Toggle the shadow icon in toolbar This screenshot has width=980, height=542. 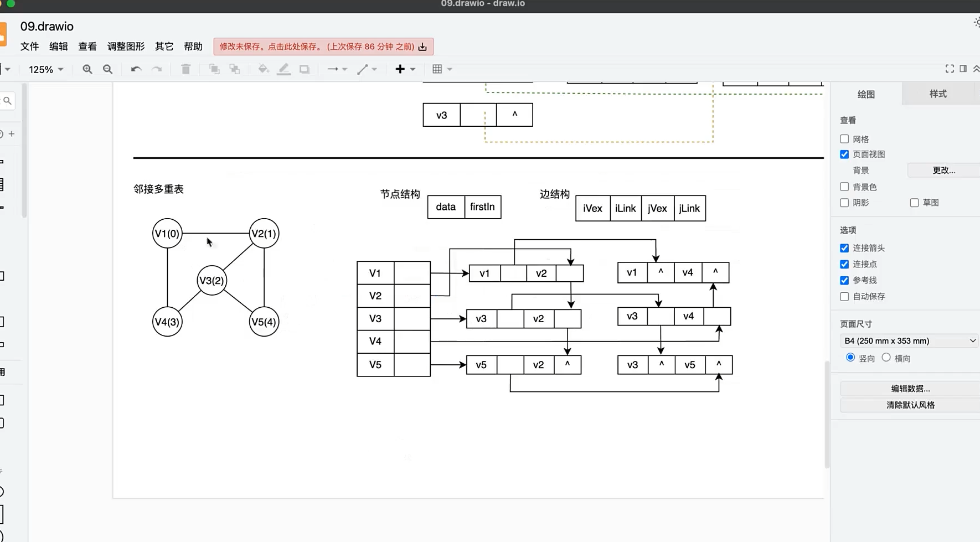(x=305, y=69)
